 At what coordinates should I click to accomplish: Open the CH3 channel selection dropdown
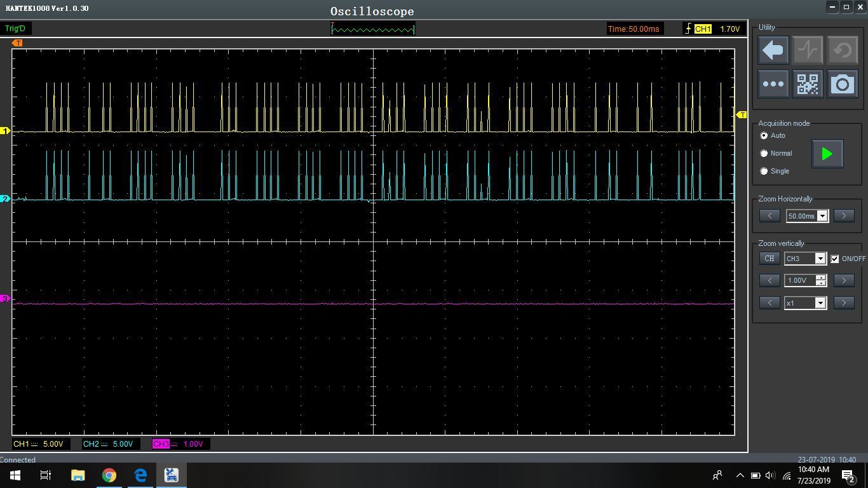pos(820,259)
